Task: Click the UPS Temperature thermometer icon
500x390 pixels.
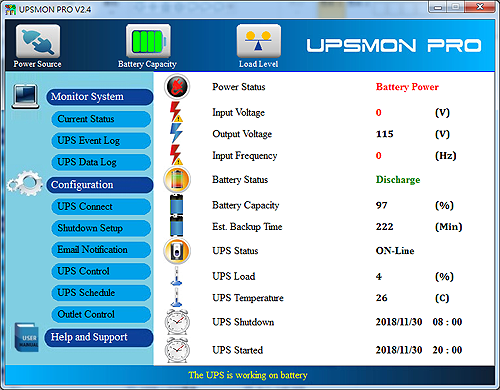Action: 176,297
